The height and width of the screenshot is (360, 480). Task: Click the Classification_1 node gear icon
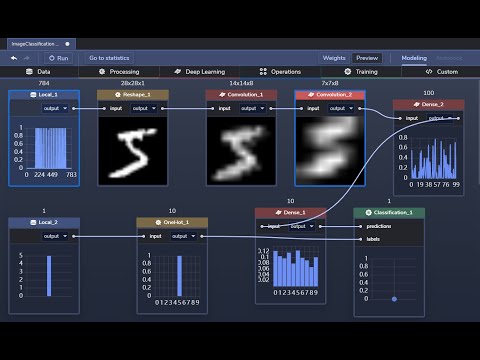pyautogui.click(x=368, y=212)
